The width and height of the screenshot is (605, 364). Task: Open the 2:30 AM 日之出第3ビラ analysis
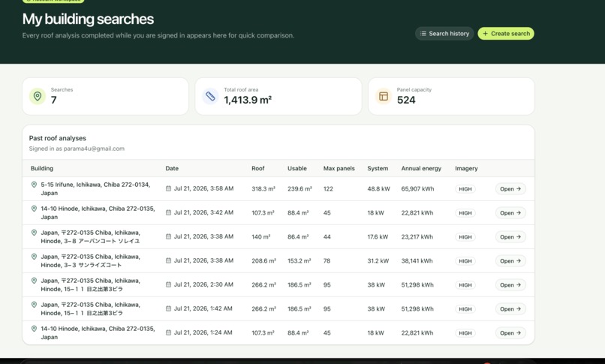510,285
